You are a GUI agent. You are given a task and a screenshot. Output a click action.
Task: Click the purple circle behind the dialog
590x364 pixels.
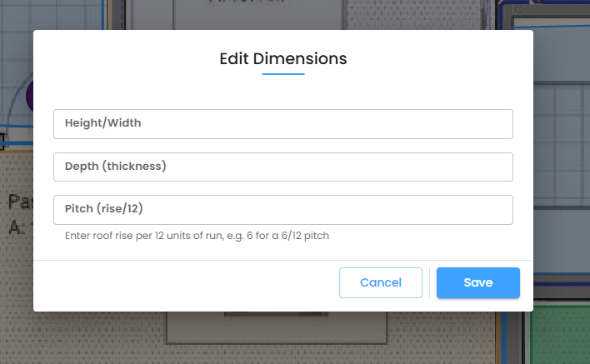pos(30,96)
